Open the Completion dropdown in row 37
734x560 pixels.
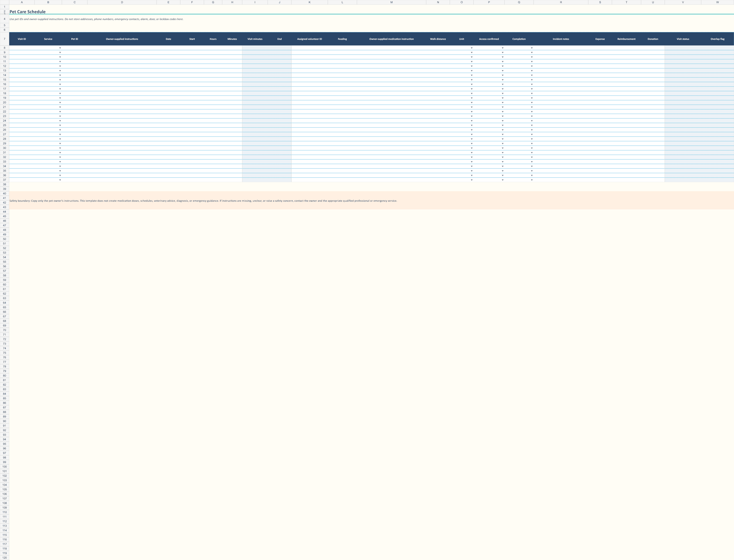(531, 180)
